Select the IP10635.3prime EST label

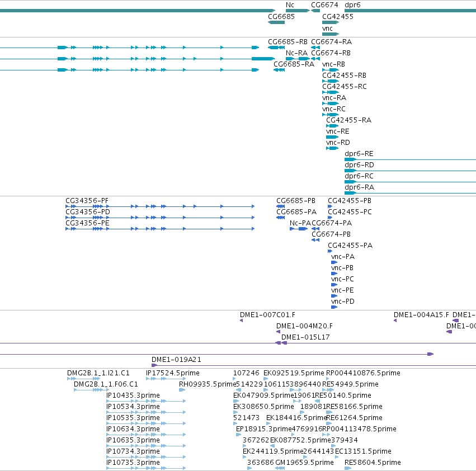[133, 440]
